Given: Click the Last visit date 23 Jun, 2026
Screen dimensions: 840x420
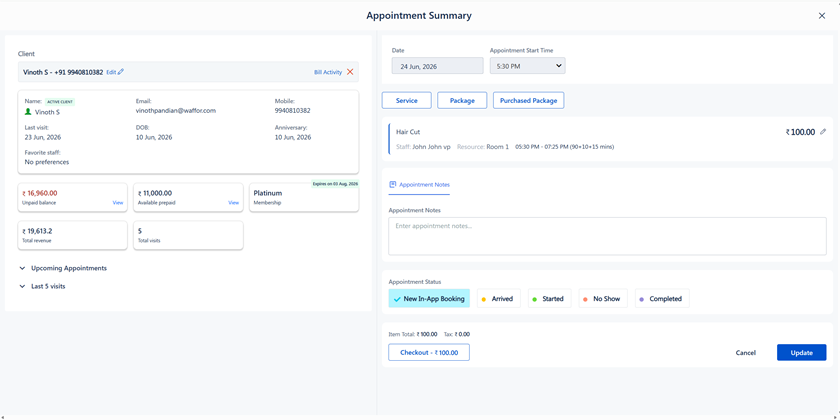Looking at the screenshot, I should point(43,137).
